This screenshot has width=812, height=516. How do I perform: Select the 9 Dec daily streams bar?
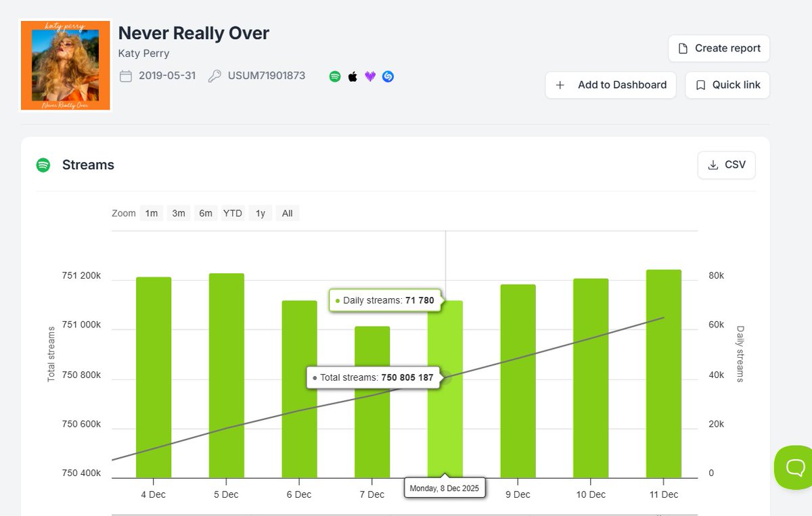(x=518, y=381)
